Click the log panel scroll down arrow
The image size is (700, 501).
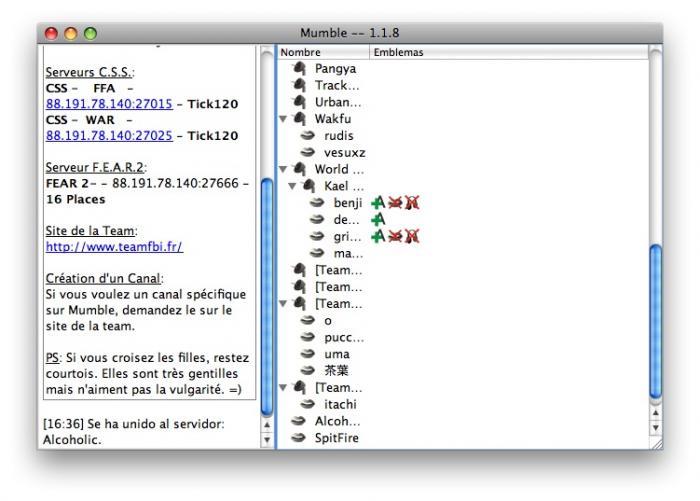point(267,440)
